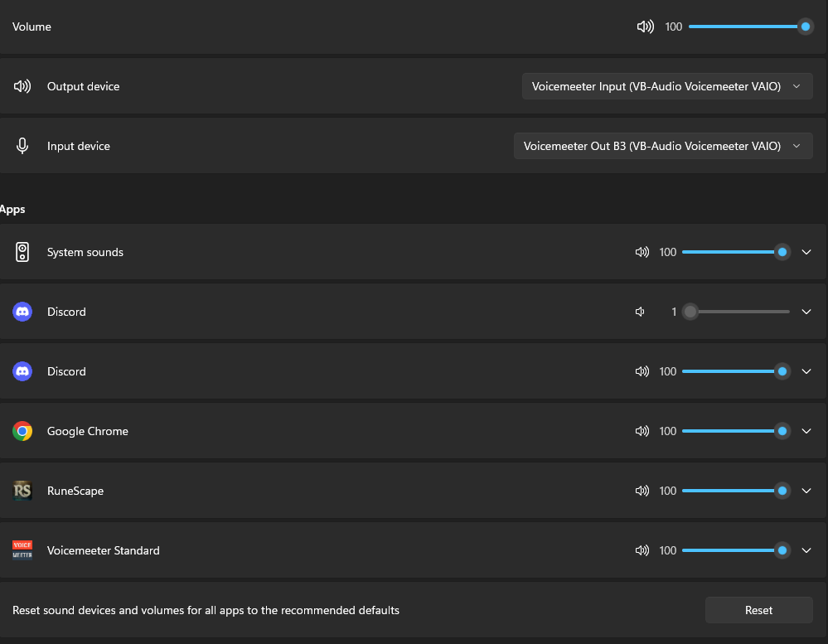Screen dimensions: 828x644
Task: Click the Google Chrome volume slider handle
Action: click(x=782, y=431)
